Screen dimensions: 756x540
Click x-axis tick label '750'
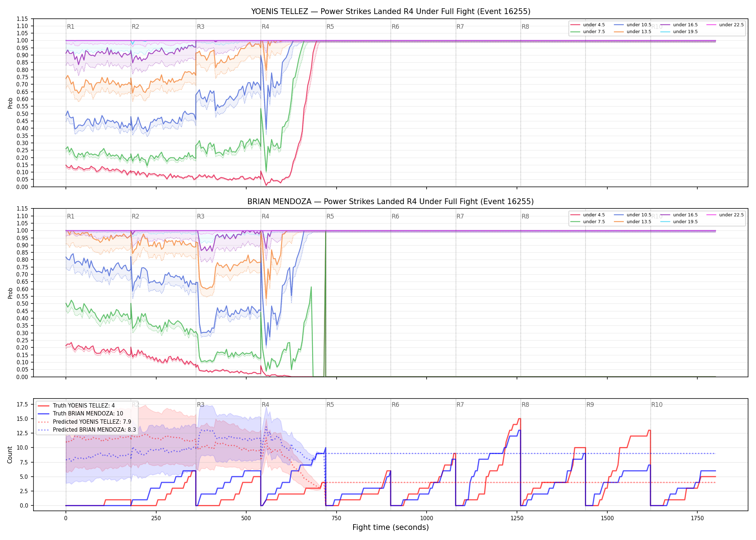click(x=336, y=518)
